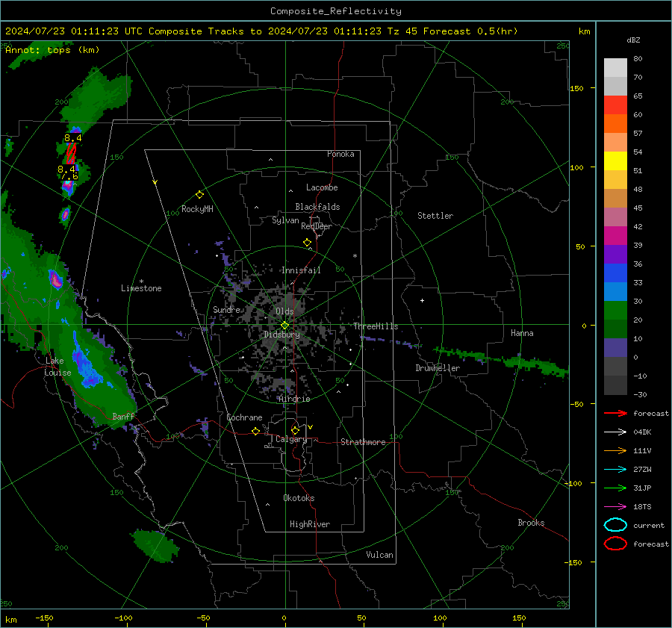The width and height of the screenshot is (672, 628).
Task: Pick the orange 60-57 dBZ swatch
Action: [615, 123]
